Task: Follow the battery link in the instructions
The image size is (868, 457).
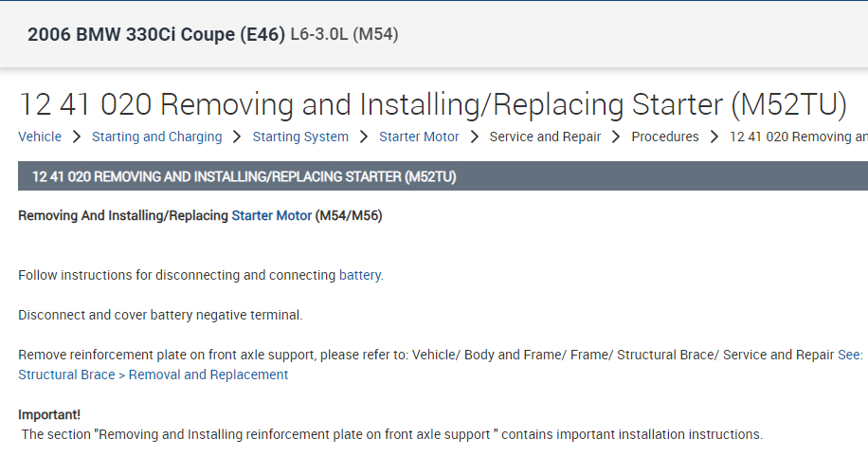Action: (359, 275)
